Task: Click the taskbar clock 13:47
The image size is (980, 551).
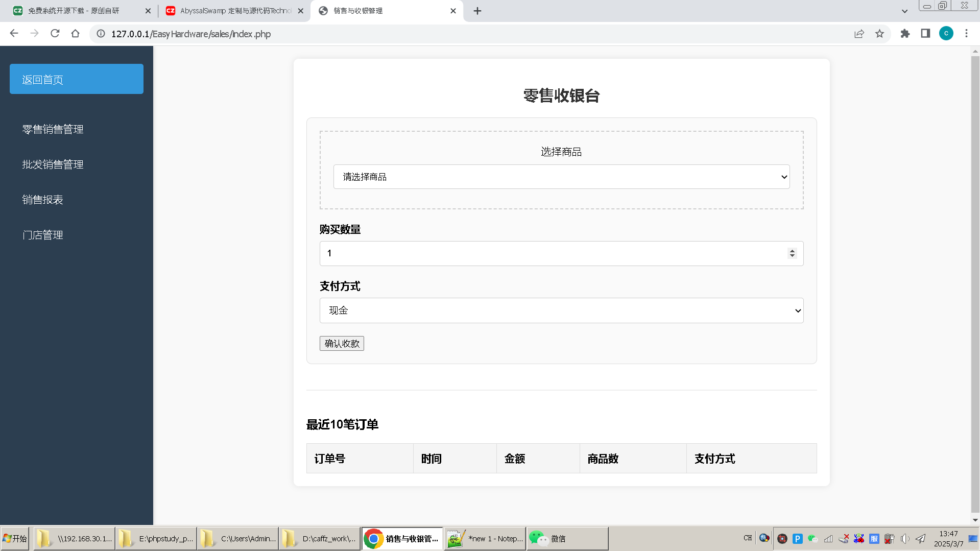Action: pos(948,534)
